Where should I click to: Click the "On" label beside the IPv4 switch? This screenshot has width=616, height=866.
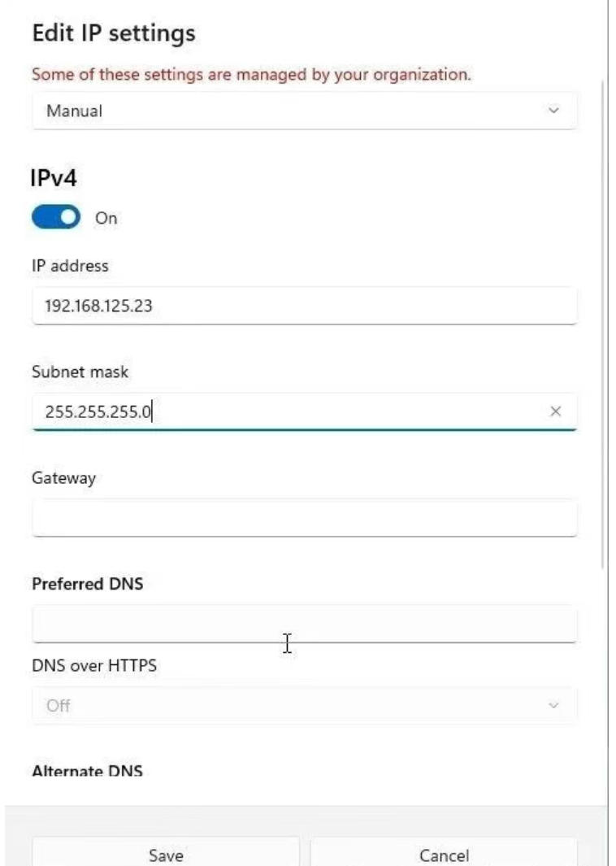pos(106,218)
